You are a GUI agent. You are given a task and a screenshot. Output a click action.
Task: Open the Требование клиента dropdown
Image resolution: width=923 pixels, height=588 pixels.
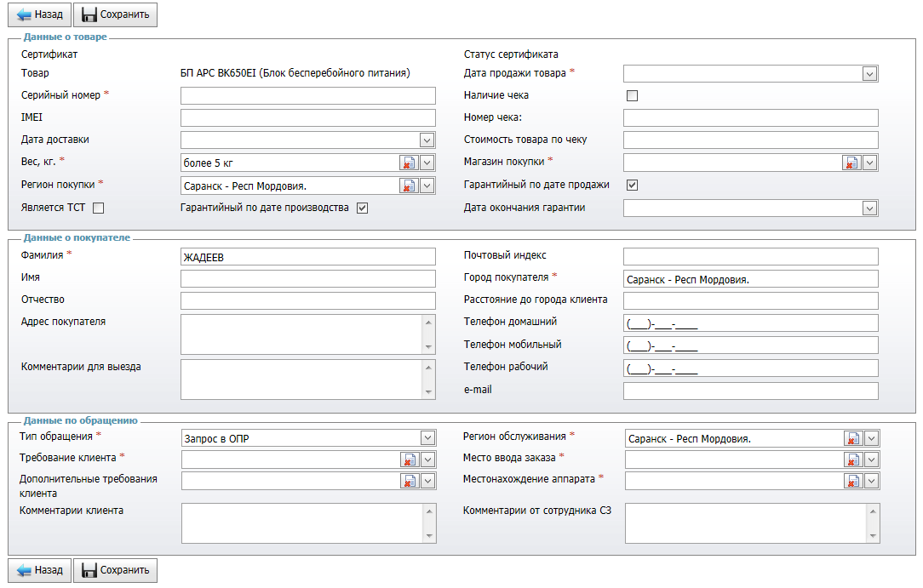click(428, 460)
